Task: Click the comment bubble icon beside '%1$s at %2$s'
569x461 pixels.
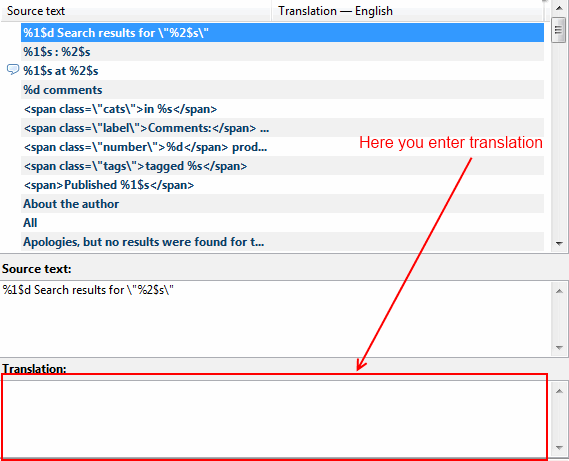Action: tap(13, 69)
